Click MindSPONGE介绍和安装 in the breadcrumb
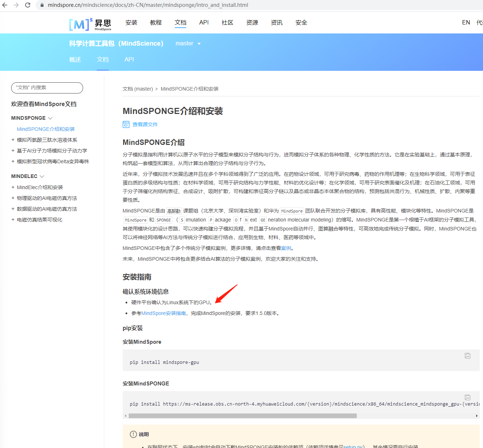 [x=190, y=89]
